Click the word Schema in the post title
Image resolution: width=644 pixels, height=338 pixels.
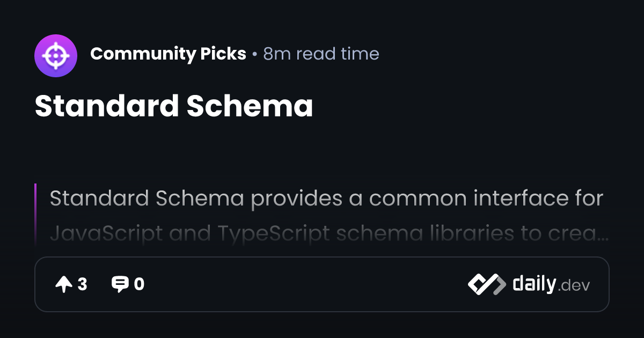250,106
